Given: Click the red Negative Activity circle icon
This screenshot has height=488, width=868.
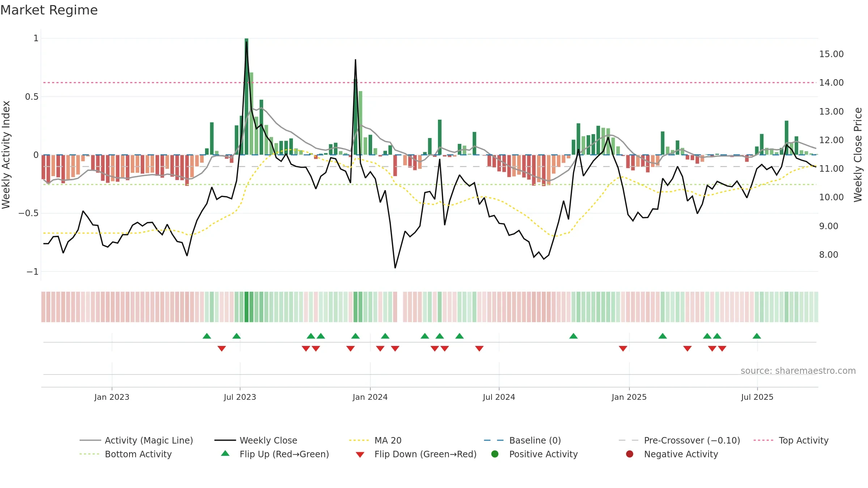Looking at the screenshot, I should [630, 454].
